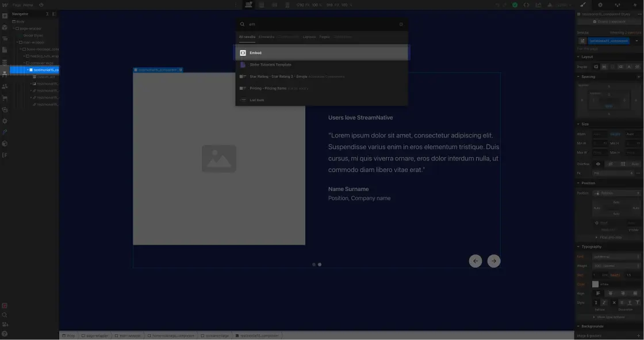
Task: Select custom_dot item in Navigator
Action: pyautogui.click(x=45, y=77)
